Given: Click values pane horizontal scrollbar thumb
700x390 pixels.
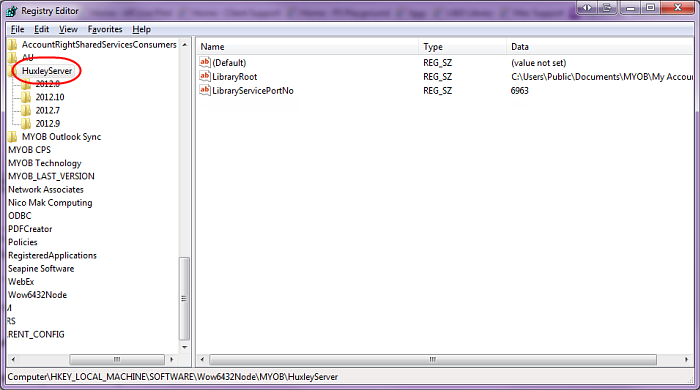Looking at the screenshot, I should click(433, 359).
